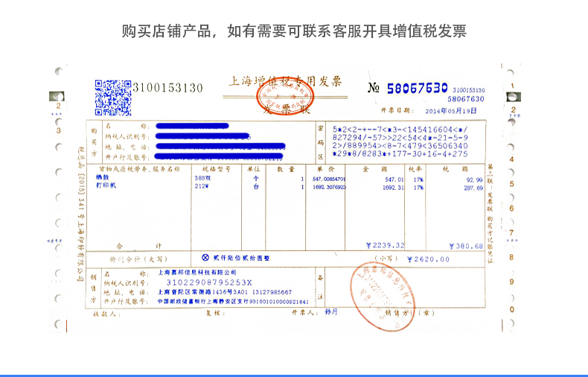This screenshot has width=588, height=377.
Task: Click the red seller seal stamp at bottom
Action: [x=383, y=297]
